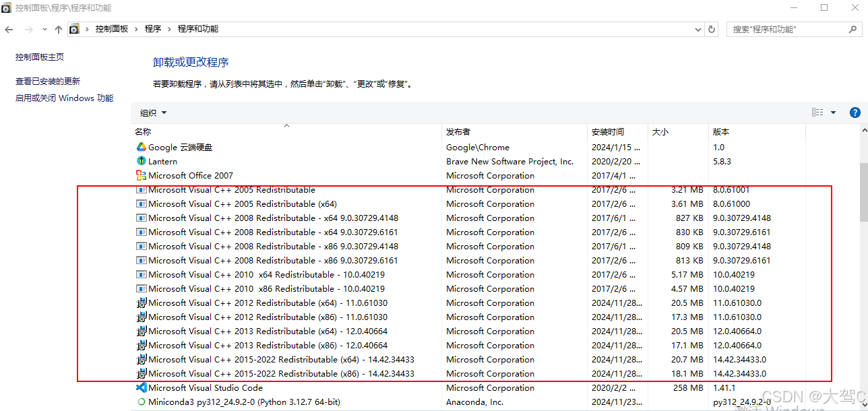Click icon of Visual C++ 2010 x64 Redistributable
The height and width of the screenshot is (411, 868).
pyautogui.click(x=142, y=274)
